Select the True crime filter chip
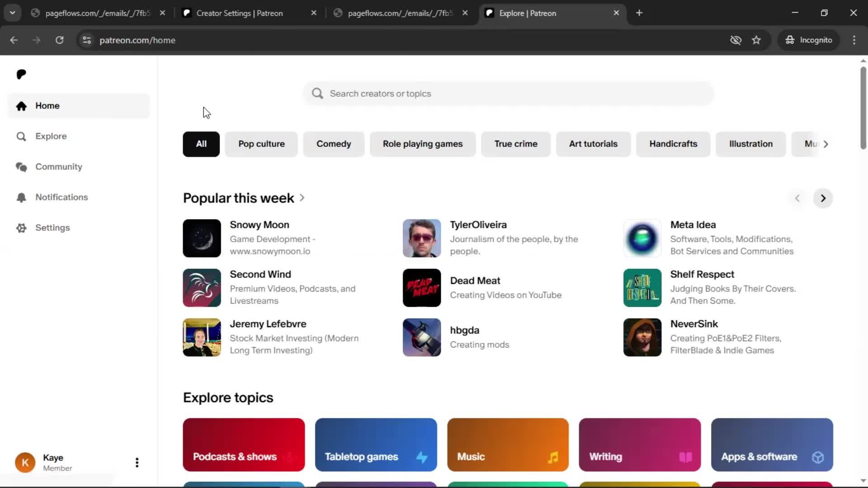This screenshot has width=868, height=488. click(x=516, y=144)
